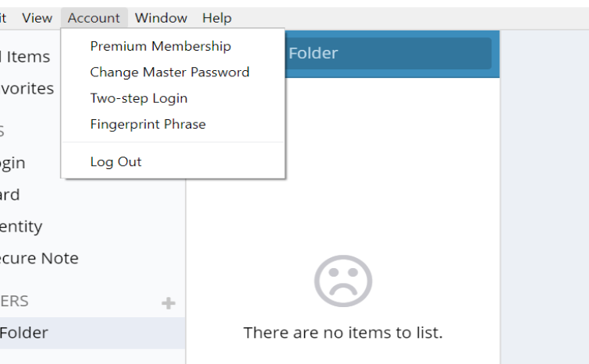This screenshot has width=589, height=364.
Task: Click the sad face empty-state icon
Action: (342, 281)
